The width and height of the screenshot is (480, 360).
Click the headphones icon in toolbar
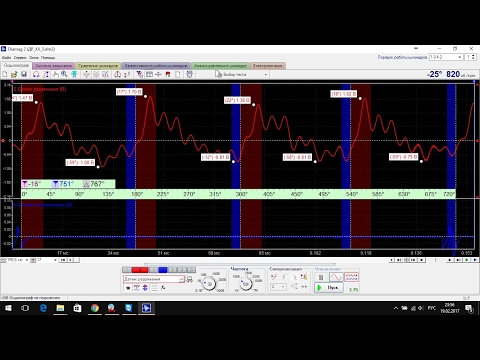(x=36, y=74)
